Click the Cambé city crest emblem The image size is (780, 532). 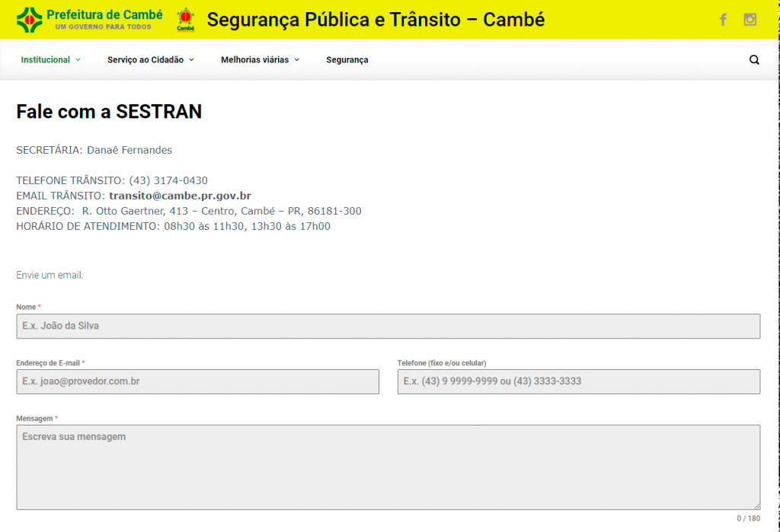(186, 20)
